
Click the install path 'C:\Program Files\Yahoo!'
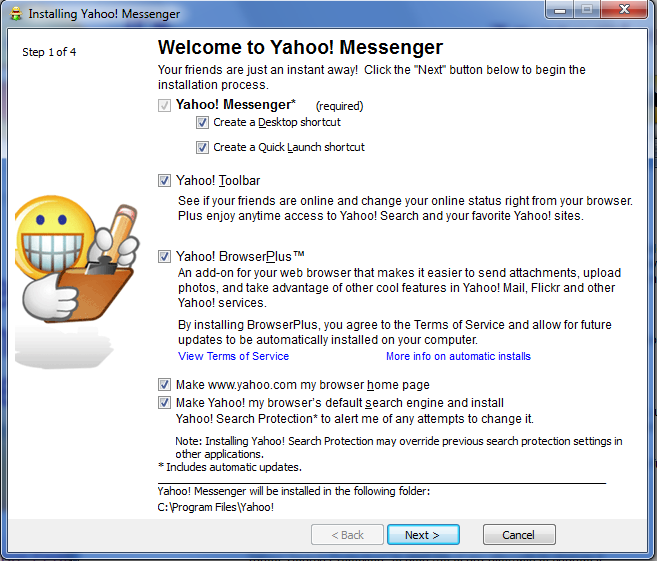[215, 507]
